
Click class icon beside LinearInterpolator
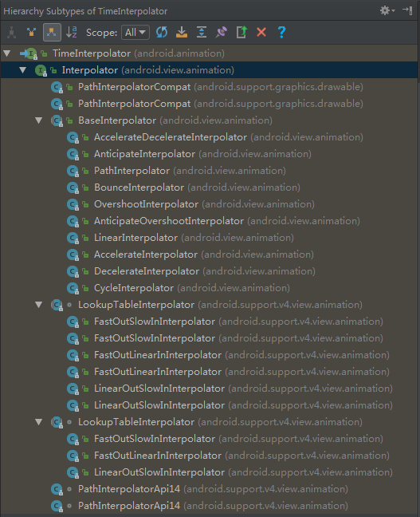click(73, 238)
